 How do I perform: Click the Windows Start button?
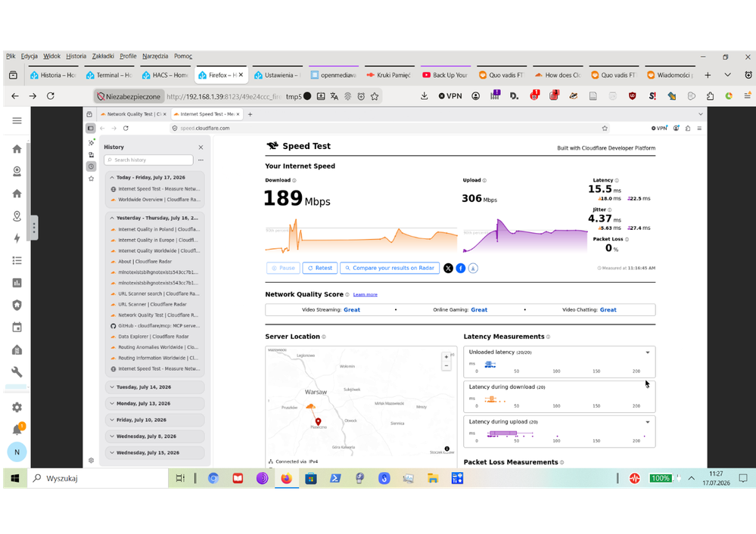(15, 478)
